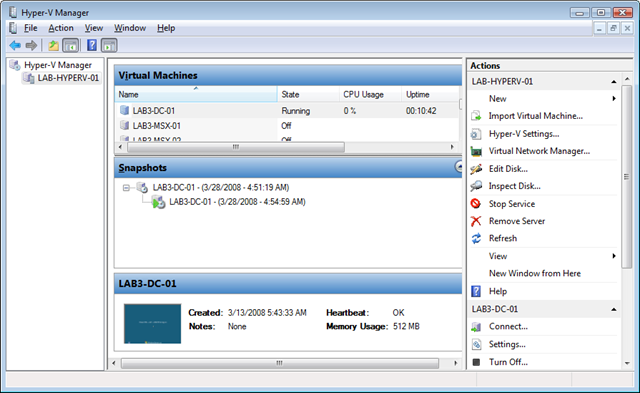
Task: Click the Virtual Network Manager icon
Action: (x=476, y=151)
